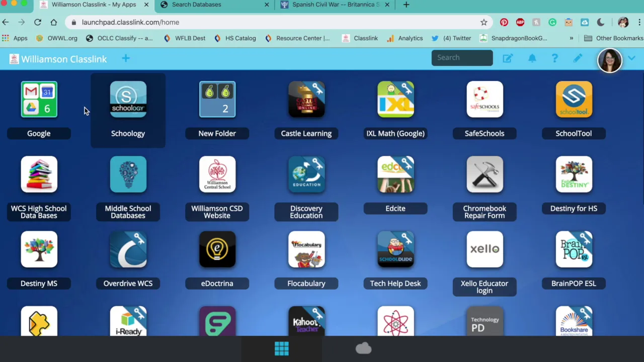Launch the Flocabulary app
This screenshot has height=362, width=644.
(306, 249)
